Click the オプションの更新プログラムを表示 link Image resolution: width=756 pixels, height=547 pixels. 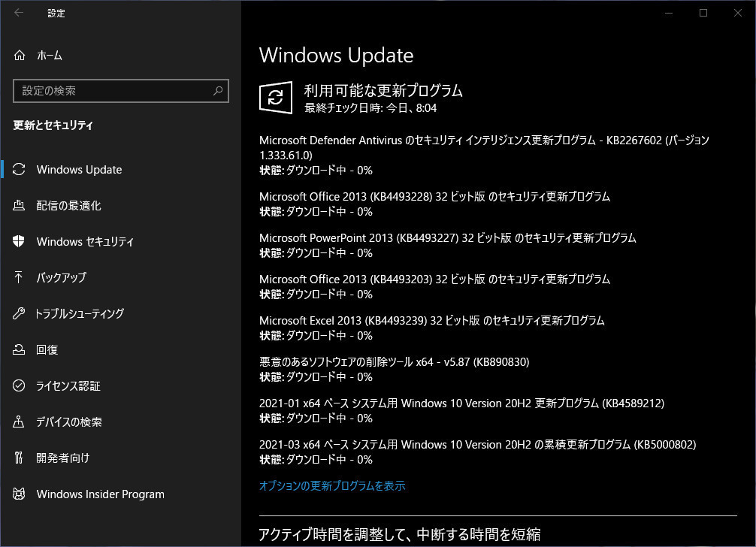click(332, 486)
